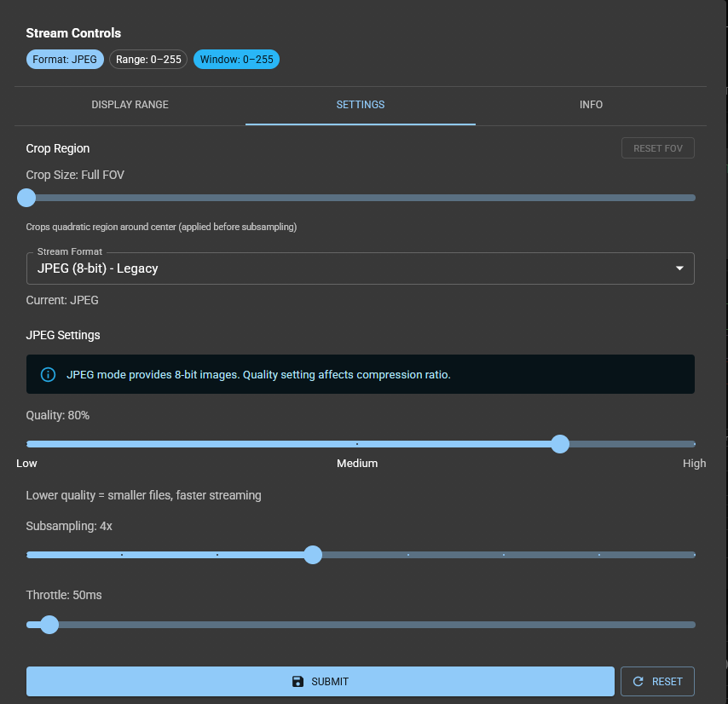Image resolution: width=728 pixels, height=704 pixels.
Task: Click the Reset button beside Submit
Action: (657, 681)
